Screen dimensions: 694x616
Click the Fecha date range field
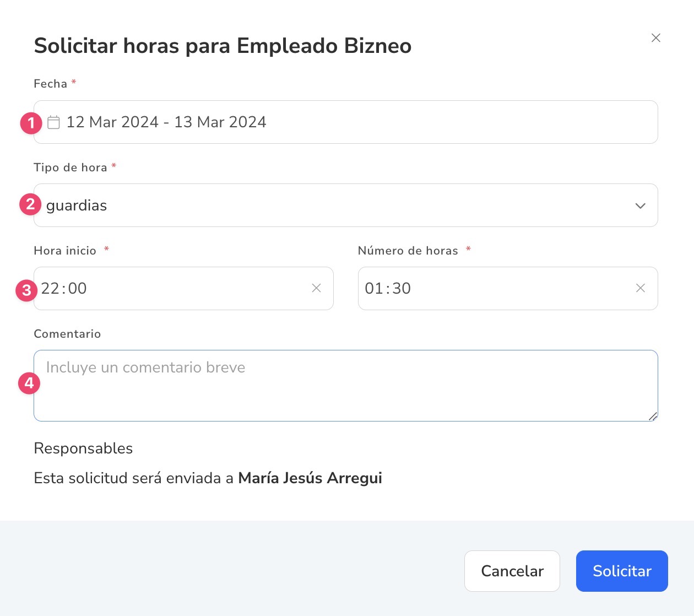pyautogui.click(x=346, y=122)
